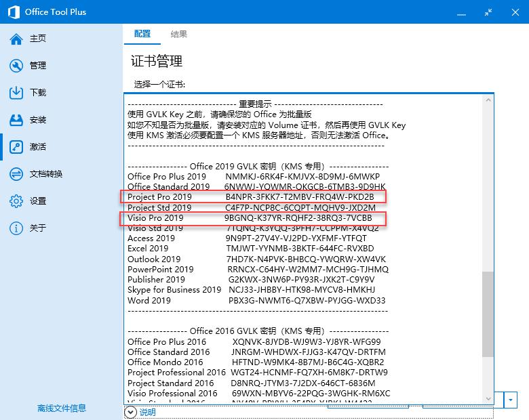The width and height of the screenshot is (529, 420).
Task: Click the Outlook 2019 row
Action: tap(256, 259)
